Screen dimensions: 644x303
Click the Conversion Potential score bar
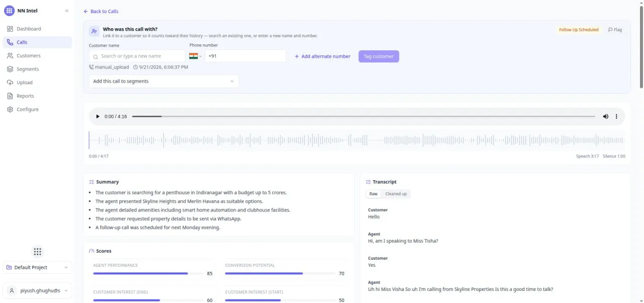tap(280, 273)
